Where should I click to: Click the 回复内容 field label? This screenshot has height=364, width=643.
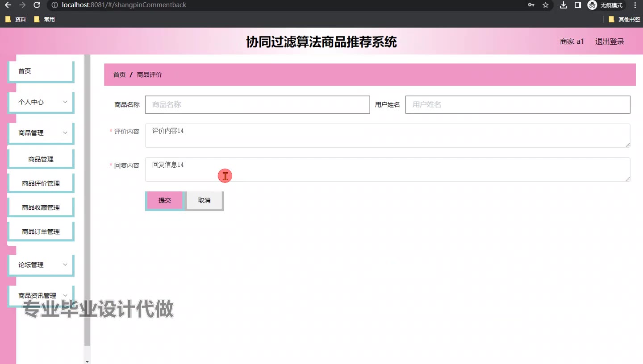tap(127, 165)
